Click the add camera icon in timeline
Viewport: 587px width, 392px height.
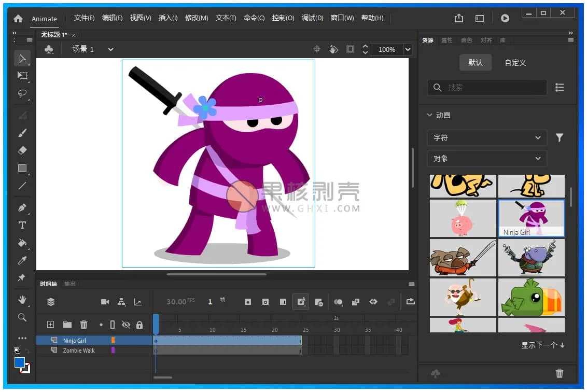[x=105, y=302]
